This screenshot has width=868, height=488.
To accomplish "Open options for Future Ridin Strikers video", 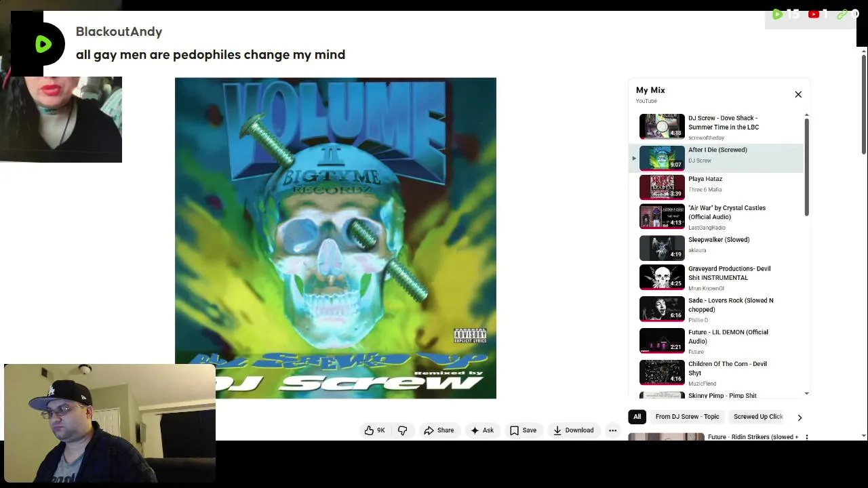I will click(806, 437).
